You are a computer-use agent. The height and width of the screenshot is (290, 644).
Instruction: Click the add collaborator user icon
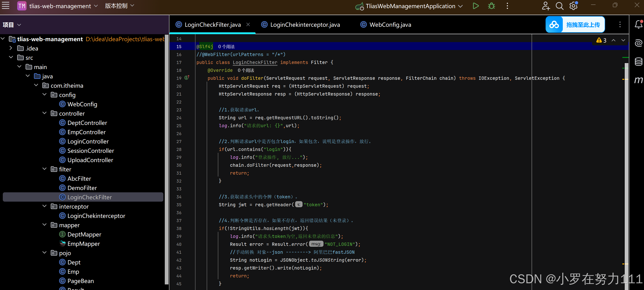pos(546,6)
